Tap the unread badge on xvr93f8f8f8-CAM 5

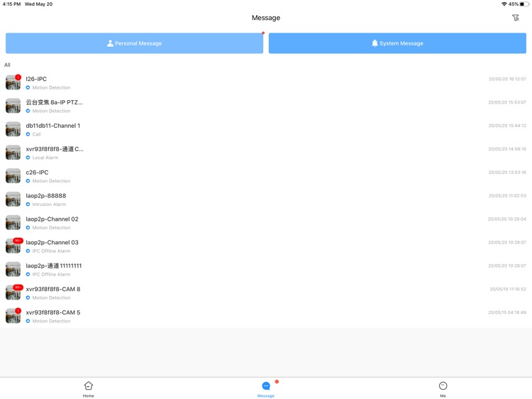tap(18, 311)
